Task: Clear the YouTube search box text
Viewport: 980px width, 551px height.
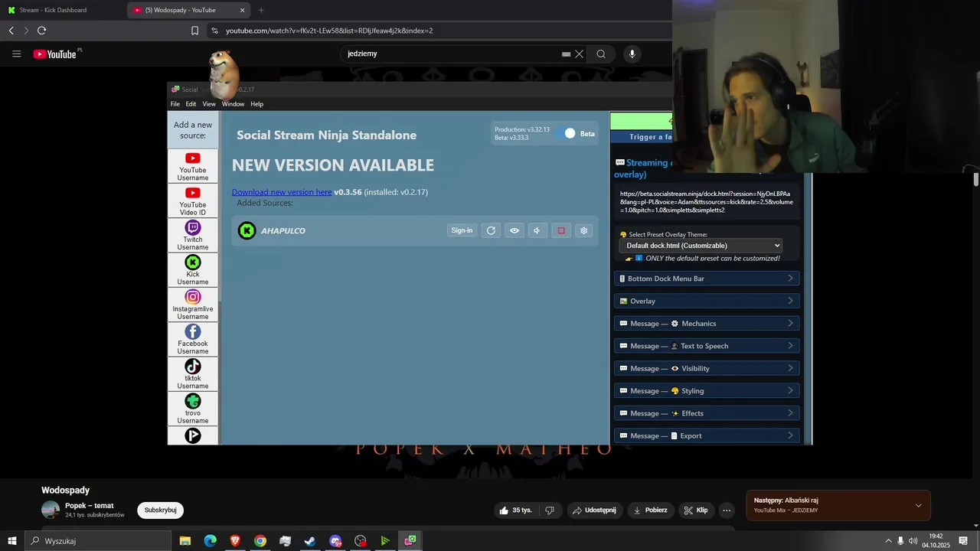Action: click(580, 54)
